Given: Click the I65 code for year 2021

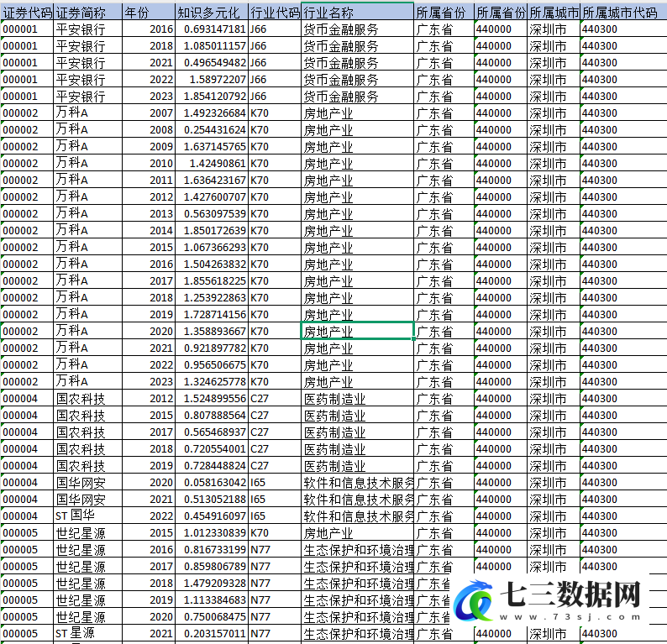Looking at the screenshot, I should tap(275, 499).
